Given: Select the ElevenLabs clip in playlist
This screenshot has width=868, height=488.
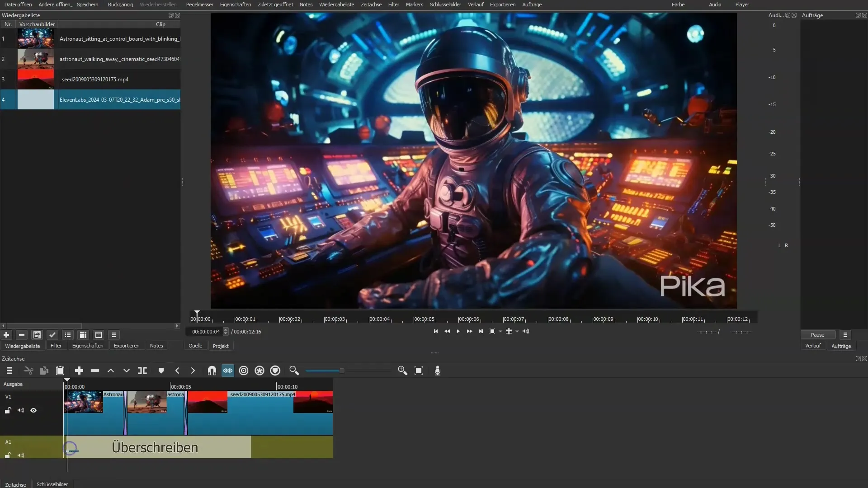Looking at the screenshot, I should pyautogui.click(x=90, y=99).
